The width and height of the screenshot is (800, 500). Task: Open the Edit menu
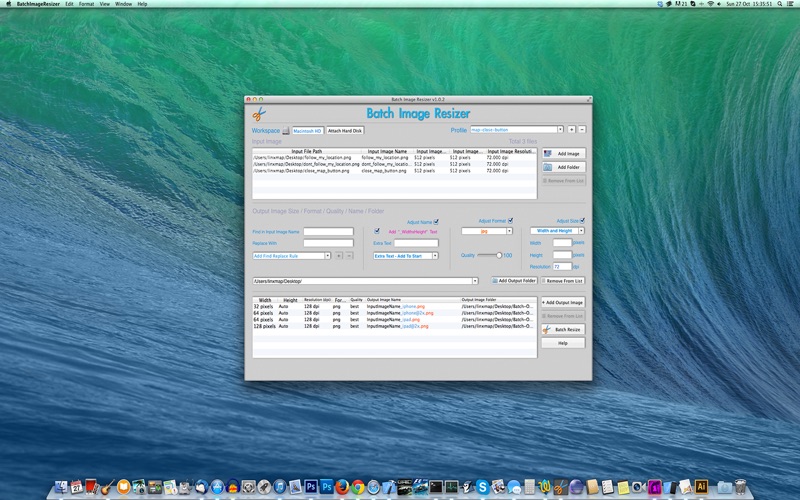[69, 4]
